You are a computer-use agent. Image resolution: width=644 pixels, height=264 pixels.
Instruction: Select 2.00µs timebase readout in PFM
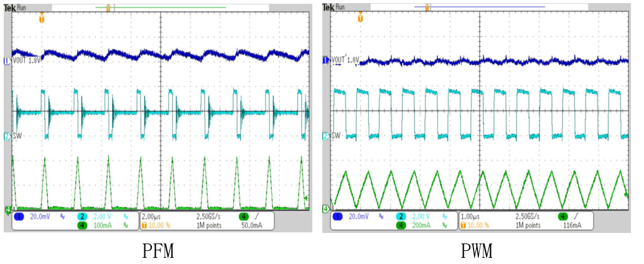point(152,216)
